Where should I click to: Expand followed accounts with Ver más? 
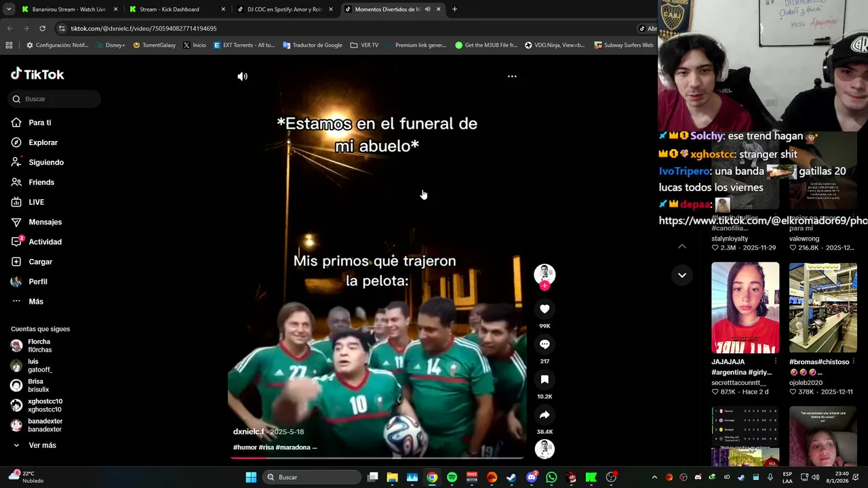pos(35,445)
